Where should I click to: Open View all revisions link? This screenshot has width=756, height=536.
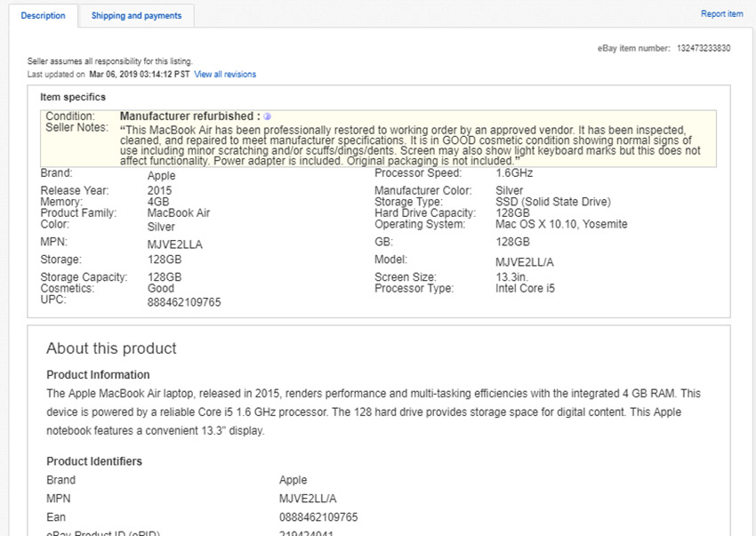pos(225,75)
